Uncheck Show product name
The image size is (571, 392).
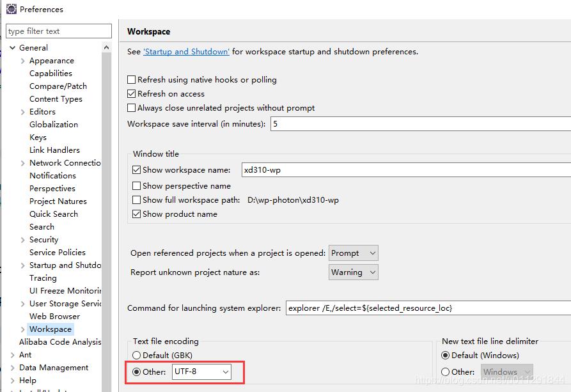pos(136,214)
